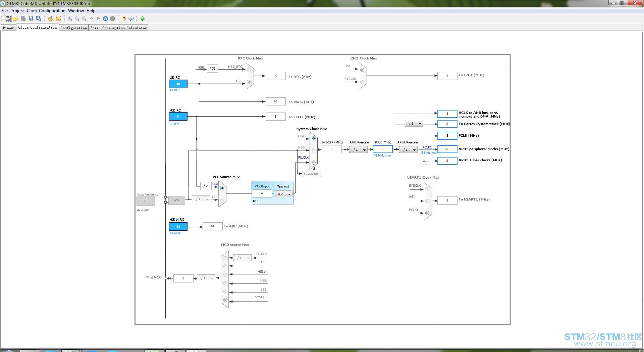Viewport: 644px width, 352px height.
Task: Open the Cortex System timer divider dropdown
Action: click(x=414, y=124)
